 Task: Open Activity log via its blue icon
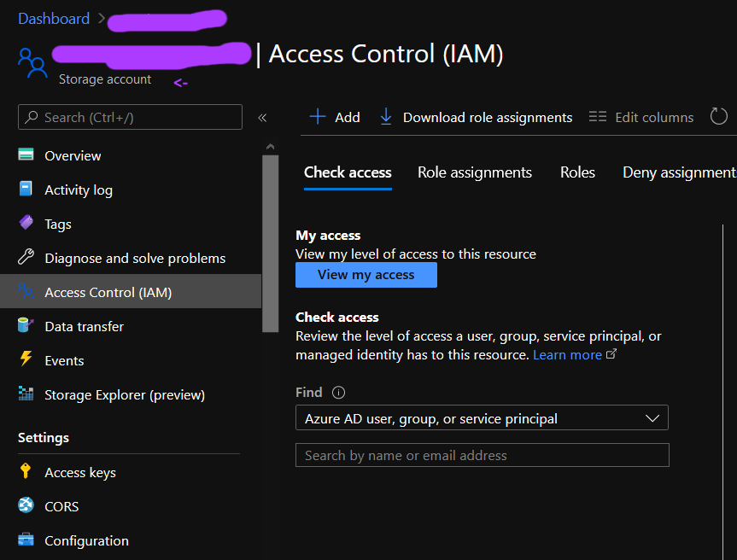click(x=26, y=189)
